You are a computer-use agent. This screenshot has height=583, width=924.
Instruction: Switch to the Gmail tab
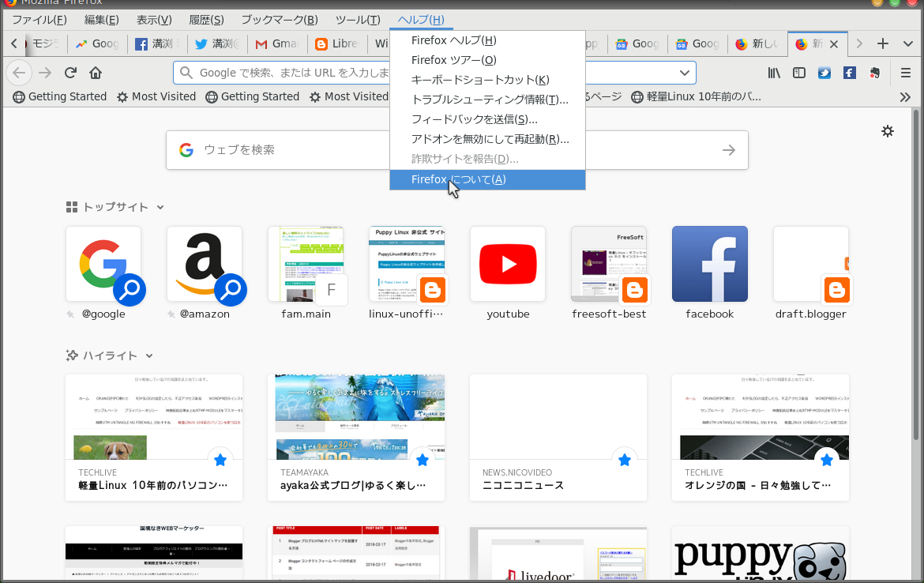(x=276, y=44)
